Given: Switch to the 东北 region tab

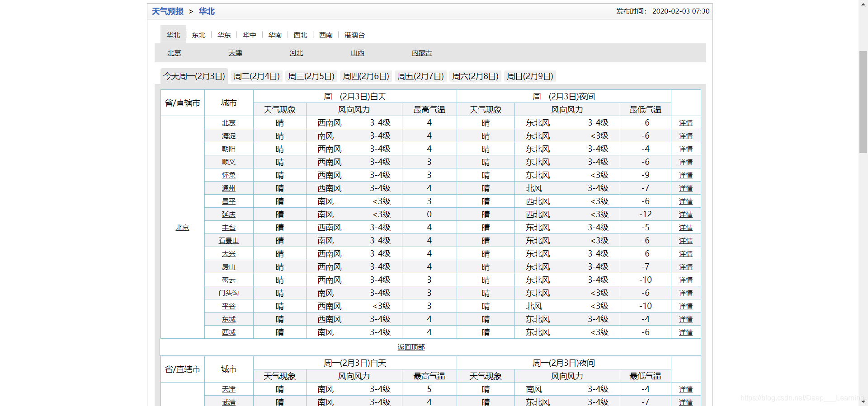Looking at the screenshot, I should [198, 35].
